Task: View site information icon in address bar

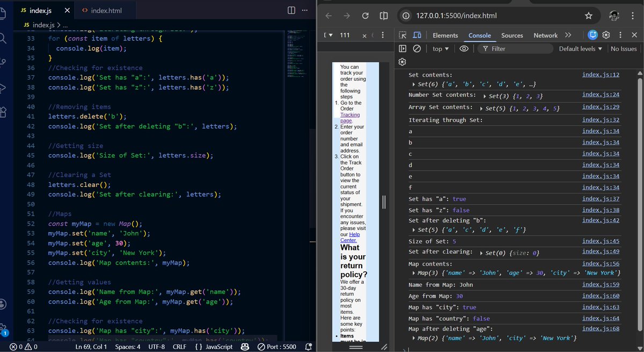Action: click(406, 16)
